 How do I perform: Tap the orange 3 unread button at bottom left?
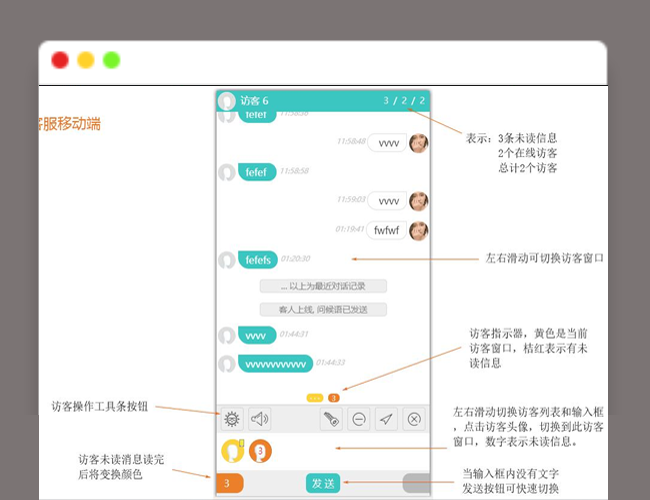(230, 483)
